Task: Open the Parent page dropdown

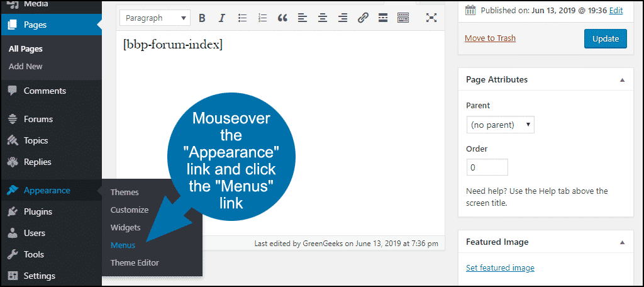Action: tap(500, 125)
